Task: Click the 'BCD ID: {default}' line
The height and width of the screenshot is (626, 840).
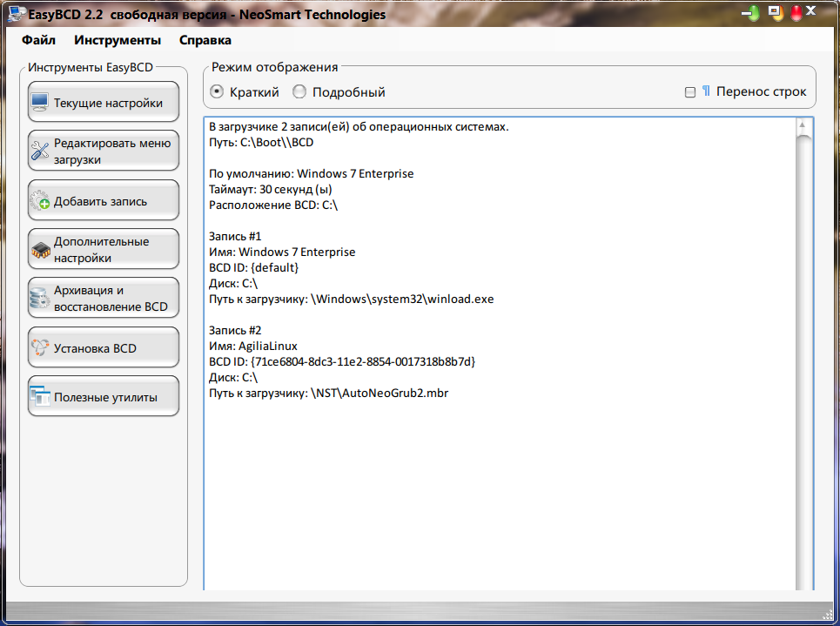Action: [254, 267]
